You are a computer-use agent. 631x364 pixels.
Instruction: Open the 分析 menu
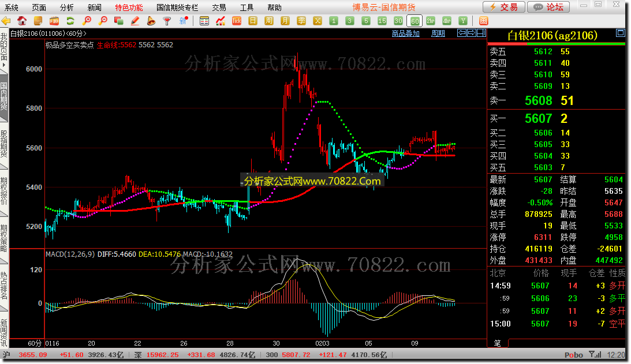point(67,7)
